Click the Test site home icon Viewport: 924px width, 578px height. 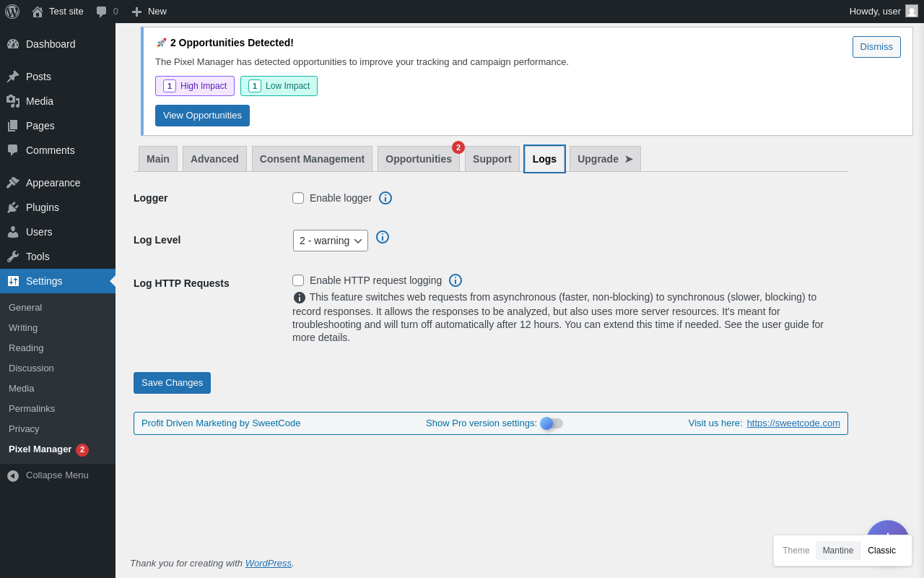[38, 12]
